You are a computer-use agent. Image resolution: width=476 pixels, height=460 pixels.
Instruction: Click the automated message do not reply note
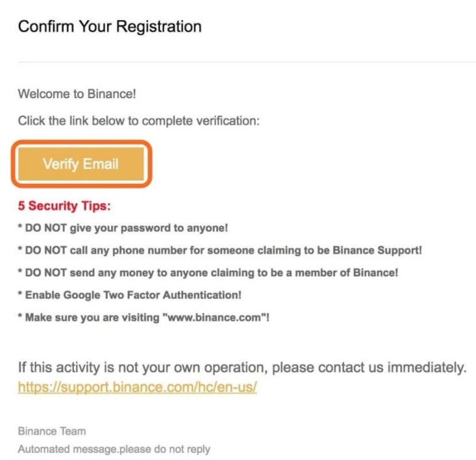coord(114,449)
